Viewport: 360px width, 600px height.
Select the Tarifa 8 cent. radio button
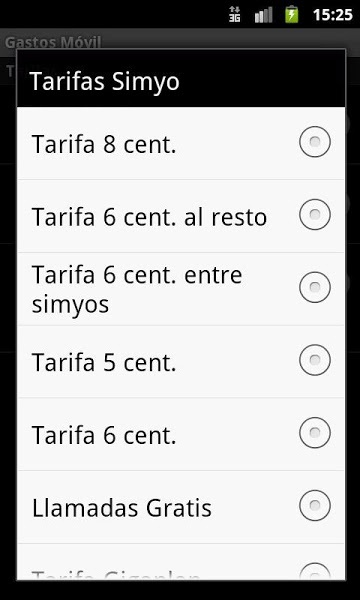point(314,142)
